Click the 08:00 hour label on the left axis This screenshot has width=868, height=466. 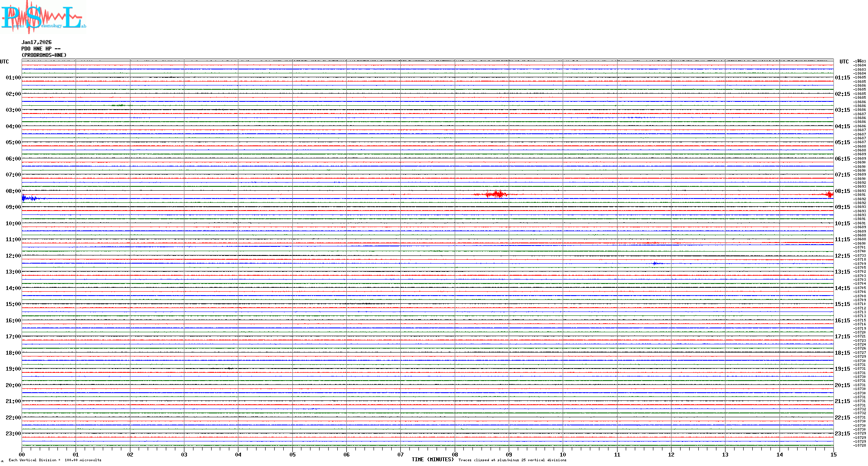click(13, 191)
